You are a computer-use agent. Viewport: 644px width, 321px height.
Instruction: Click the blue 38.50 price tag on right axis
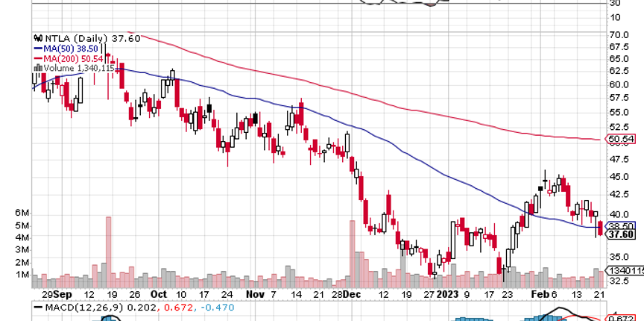click(x=621, y=225)
